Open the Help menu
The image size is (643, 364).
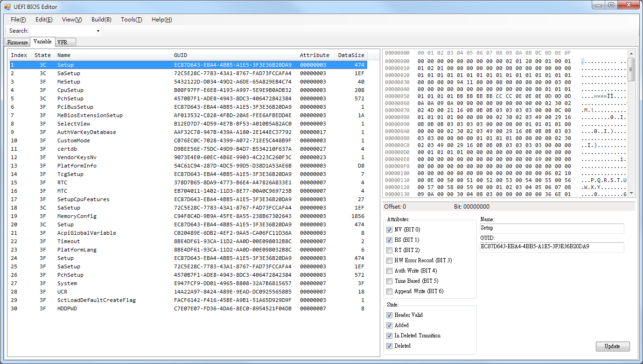pos(161,19)
